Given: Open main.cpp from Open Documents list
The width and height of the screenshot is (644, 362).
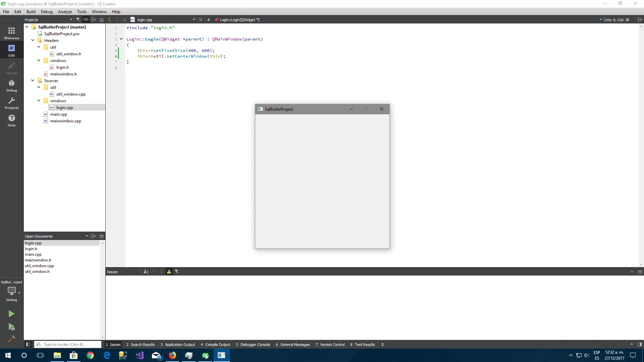Looking at the screenshot, I should pos(33,254).
